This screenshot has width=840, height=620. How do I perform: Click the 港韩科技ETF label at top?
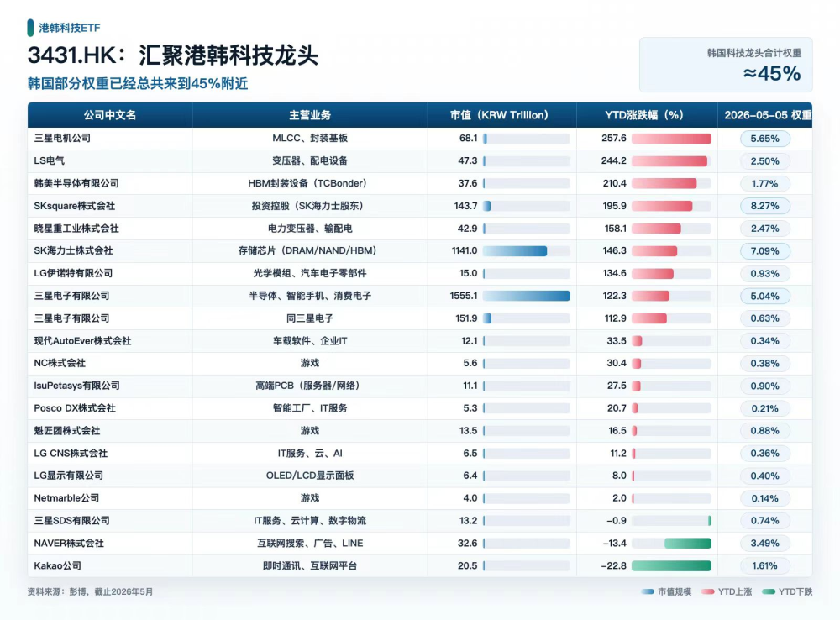tap(69, 28)
